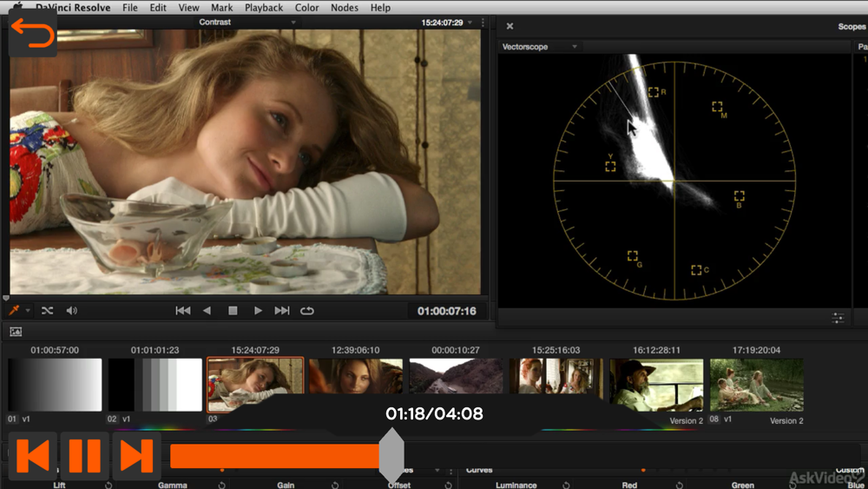The image size is (868, 489).
Task: Open the Color menu
Action: click(x=306, y=8)
